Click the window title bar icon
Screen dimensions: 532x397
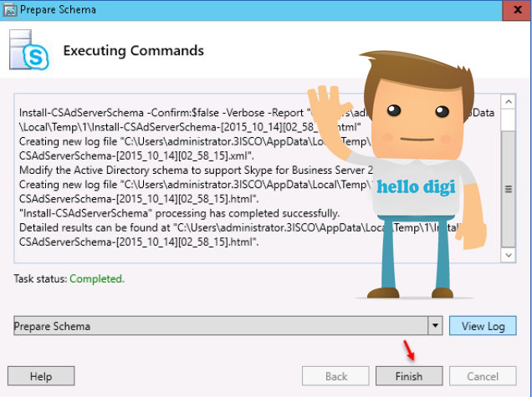10,10
